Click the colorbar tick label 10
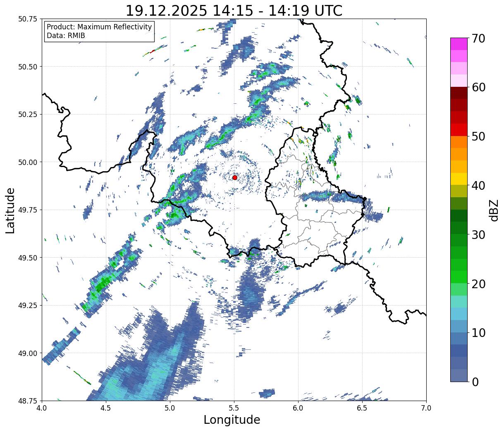504x430 pixels. click(x=478, y=332)
